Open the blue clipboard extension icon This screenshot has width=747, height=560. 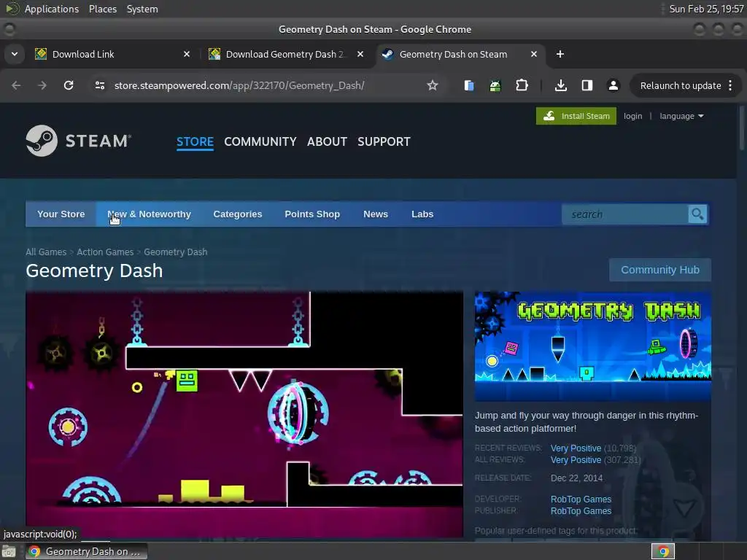point(469,85)
